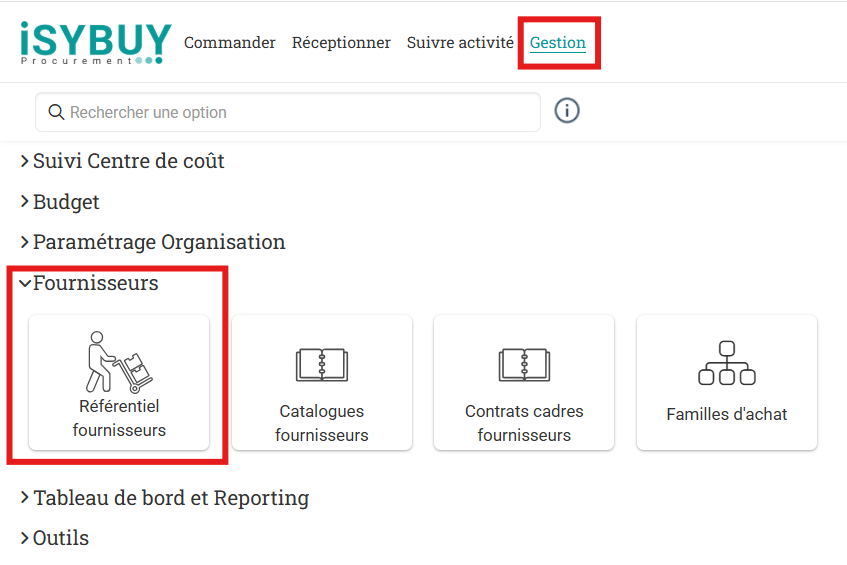Expand the Outils section
The width and height of the screenshot is (847, 565).
click(60, 538)
